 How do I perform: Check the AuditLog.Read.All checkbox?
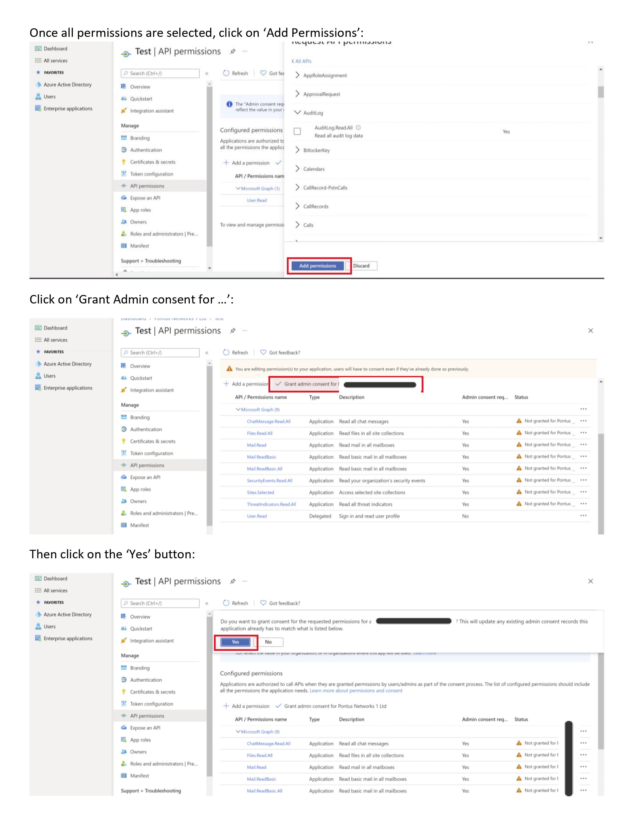point(297,131)
